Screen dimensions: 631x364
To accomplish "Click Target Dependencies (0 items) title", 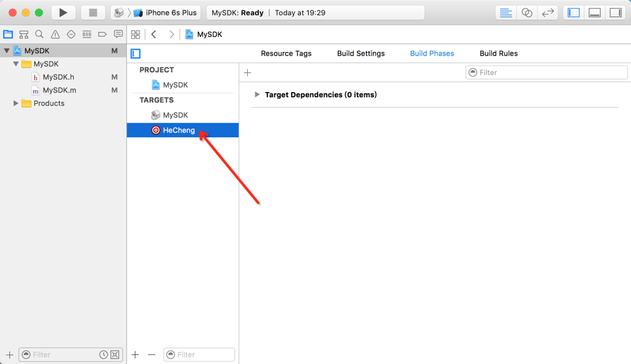I will tap(321, 95).
